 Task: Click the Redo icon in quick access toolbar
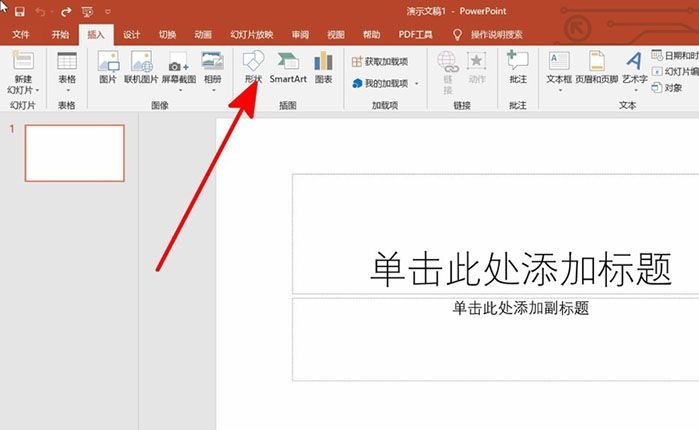[66, 11]
